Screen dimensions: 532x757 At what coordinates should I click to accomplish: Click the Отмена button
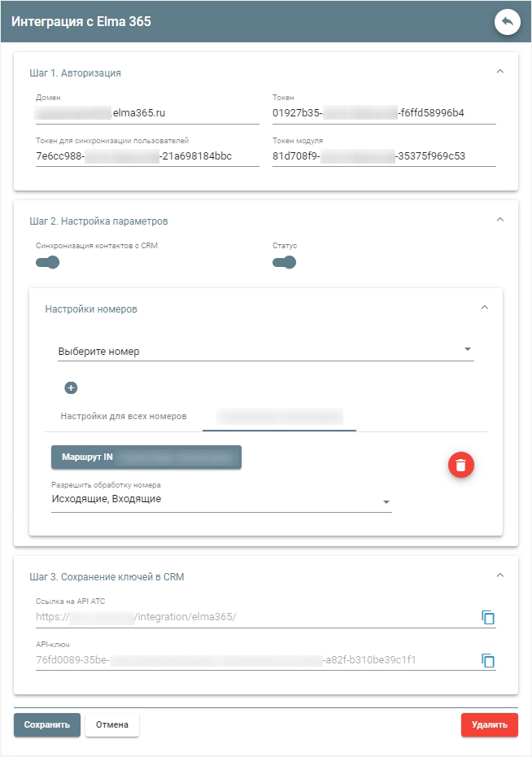112,724
